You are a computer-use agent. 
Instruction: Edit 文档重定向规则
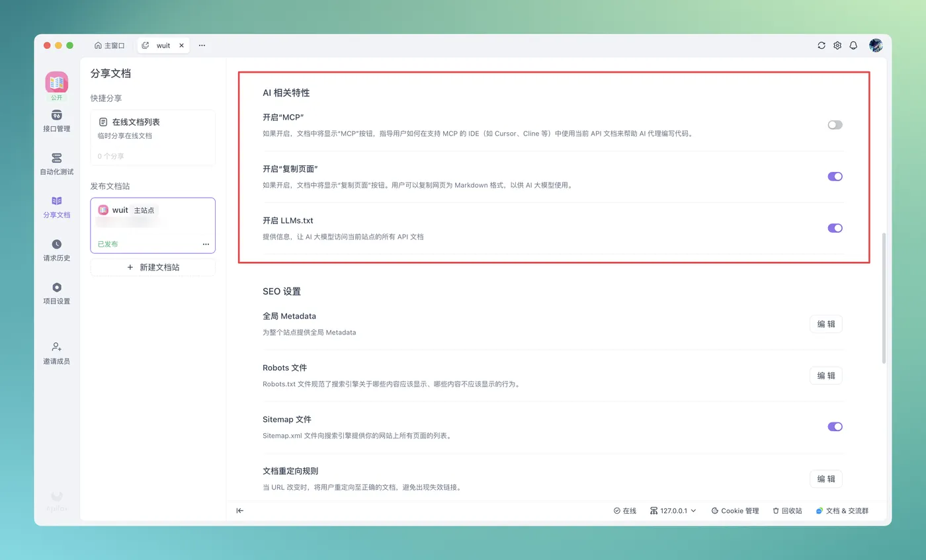pyautogui.click(x=826, y=479)
